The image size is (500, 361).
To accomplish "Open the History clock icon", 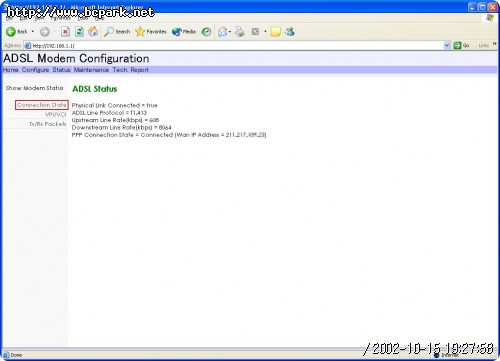I will 206,32.
